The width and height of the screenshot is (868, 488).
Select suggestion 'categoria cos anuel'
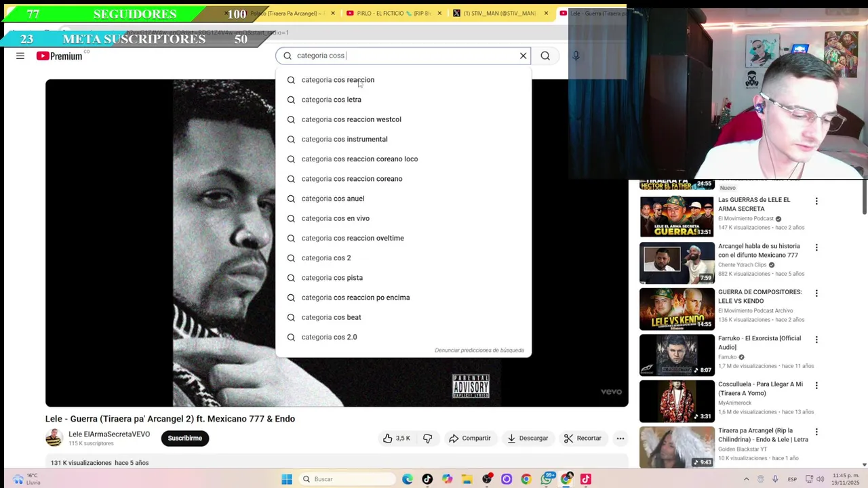point(403,199)
